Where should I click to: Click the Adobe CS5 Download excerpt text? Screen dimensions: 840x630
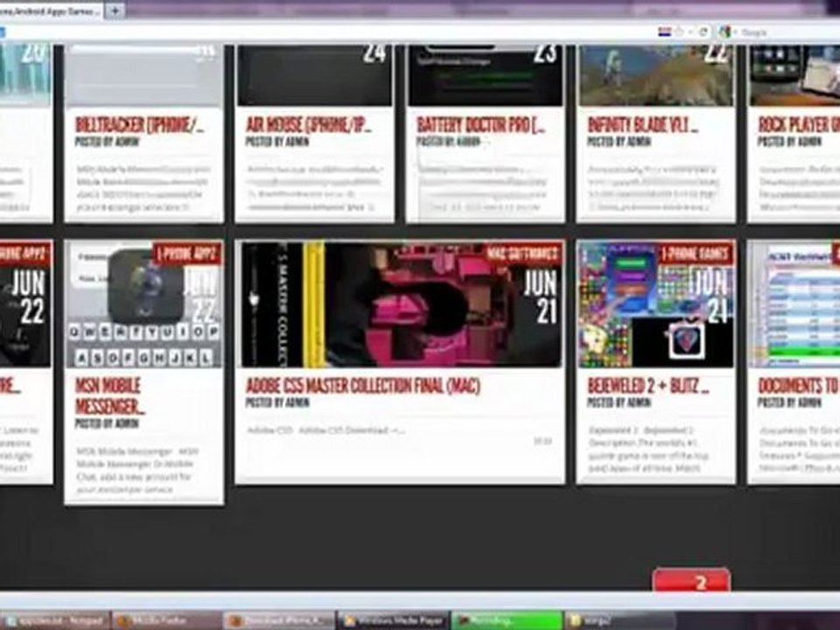[x=325, y=430]
